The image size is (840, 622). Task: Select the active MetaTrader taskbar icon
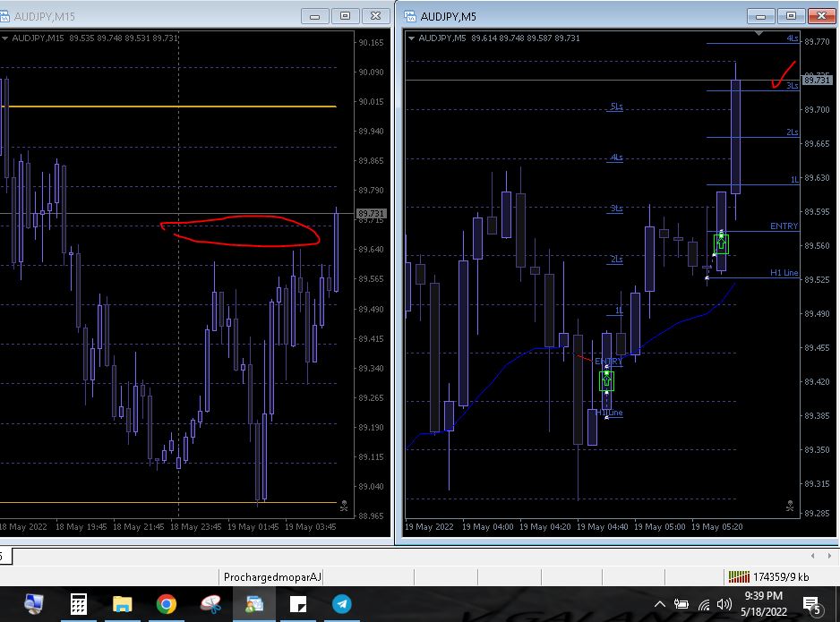(254, 604)
